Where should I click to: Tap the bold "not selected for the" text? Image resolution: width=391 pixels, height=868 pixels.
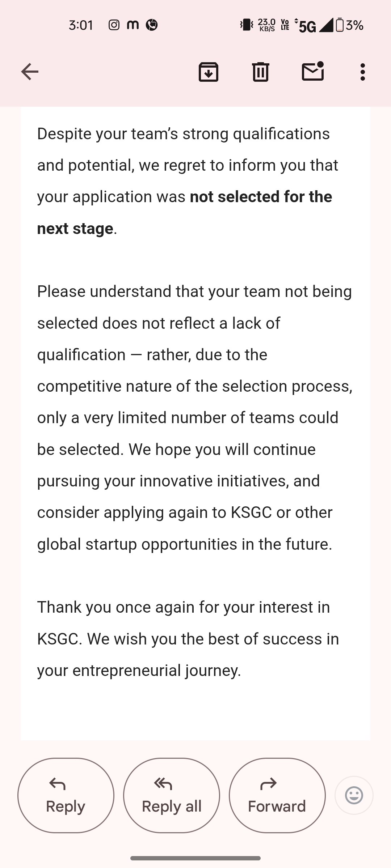click(x=261, y=197)
